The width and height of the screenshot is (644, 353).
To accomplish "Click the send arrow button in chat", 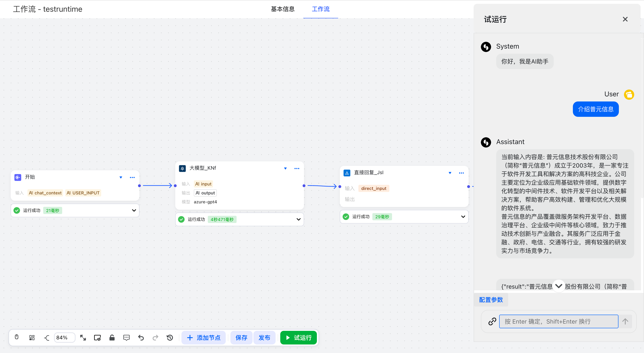I will click(625, 321).
